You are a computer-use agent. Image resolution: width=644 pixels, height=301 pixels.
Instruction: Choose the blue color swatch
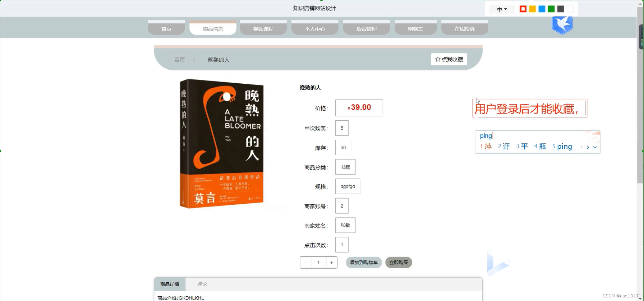(542, 9)
